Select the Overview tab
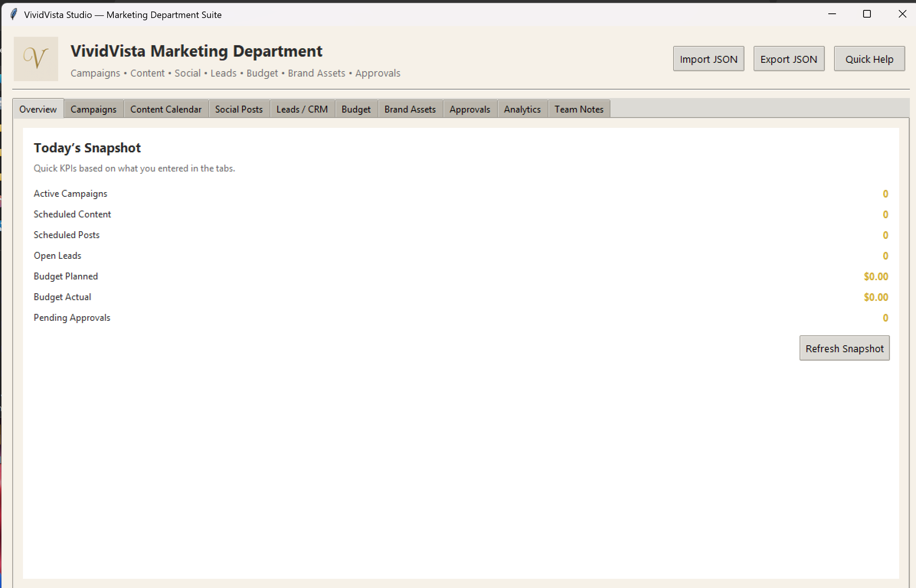Viewport: 916px width, 588px height. (x=38, y=109)
